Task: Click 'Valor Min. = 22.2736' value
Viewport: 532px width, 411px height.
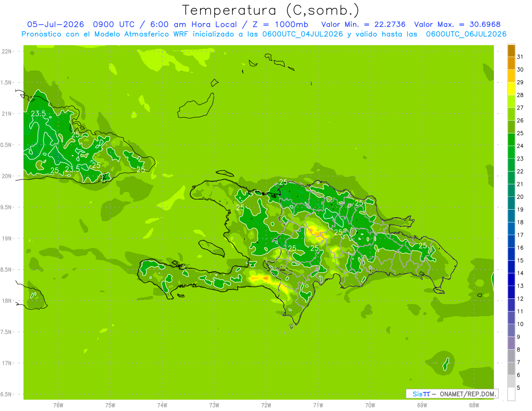Action: pos(363,24)
